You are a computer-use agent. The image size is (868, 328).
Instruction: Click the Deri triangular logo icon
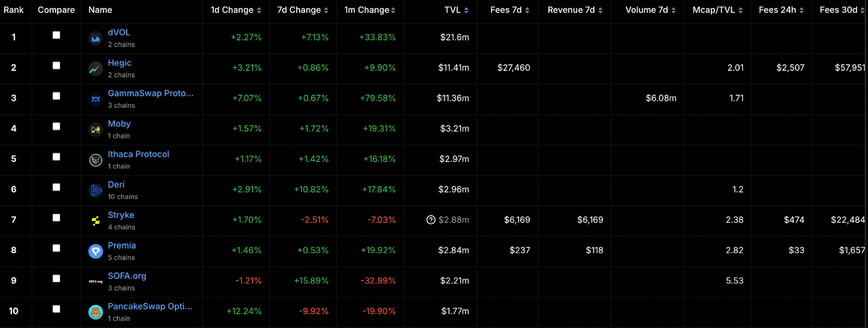pyautogui.click(x=95, y=190)
